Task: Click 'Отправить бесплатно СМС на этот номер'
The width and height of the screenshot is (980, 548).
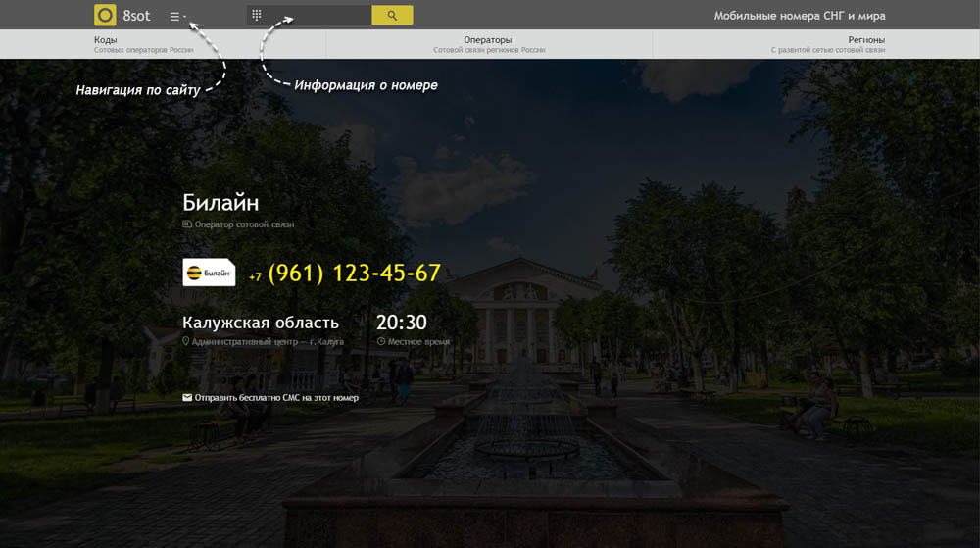Action: pos(276,397)
